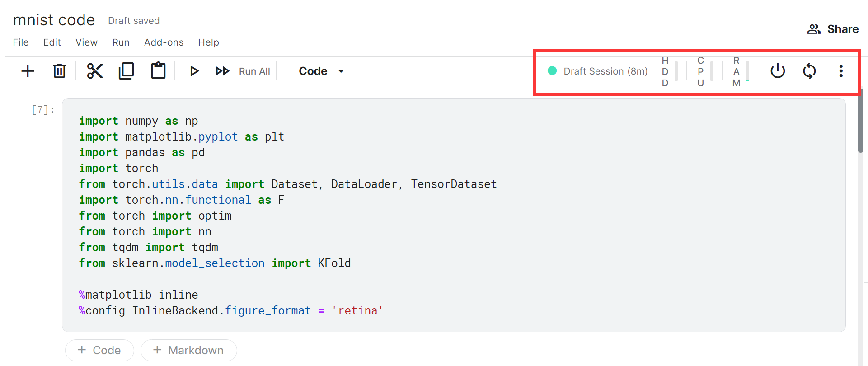Click the Draft Session status indicator
The width and height of the screenshot is (868, 366).
[597, 71]
